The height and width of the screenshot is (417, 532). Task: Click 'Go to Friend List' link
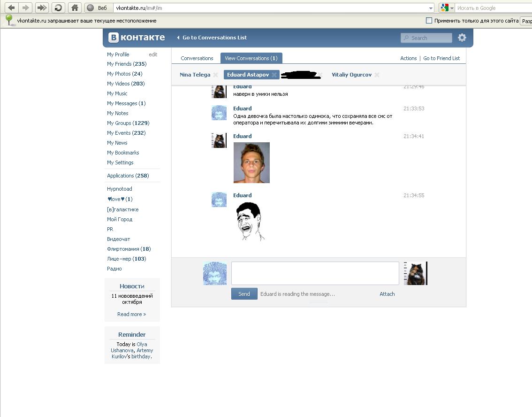coord(441,58)
